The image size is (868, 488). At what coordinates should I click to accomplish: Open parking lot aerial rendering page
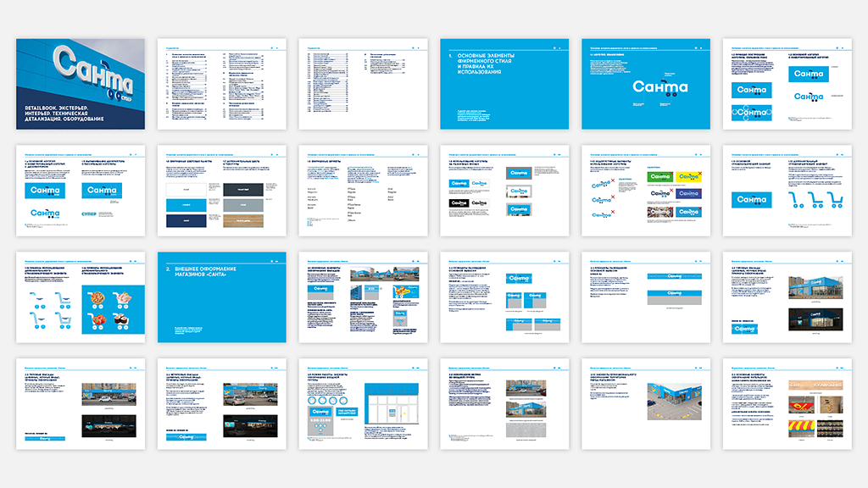click(646, 404)
